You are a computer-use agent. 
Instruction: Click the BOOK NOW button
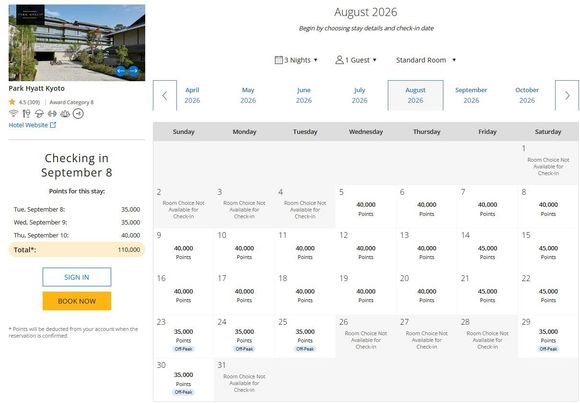click(77, 301)
